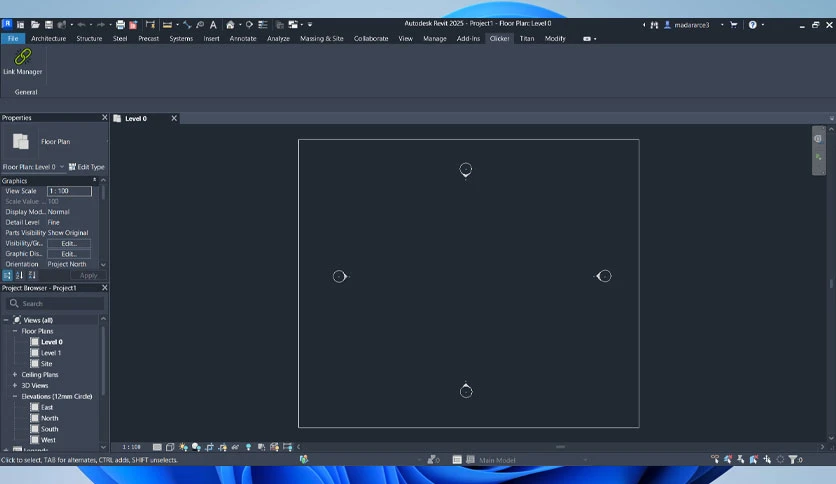The height and width of the screenshot is (484, 836).
Task: Click the Section tool icon
Action: pyautogui.click(x=249, y=25)
